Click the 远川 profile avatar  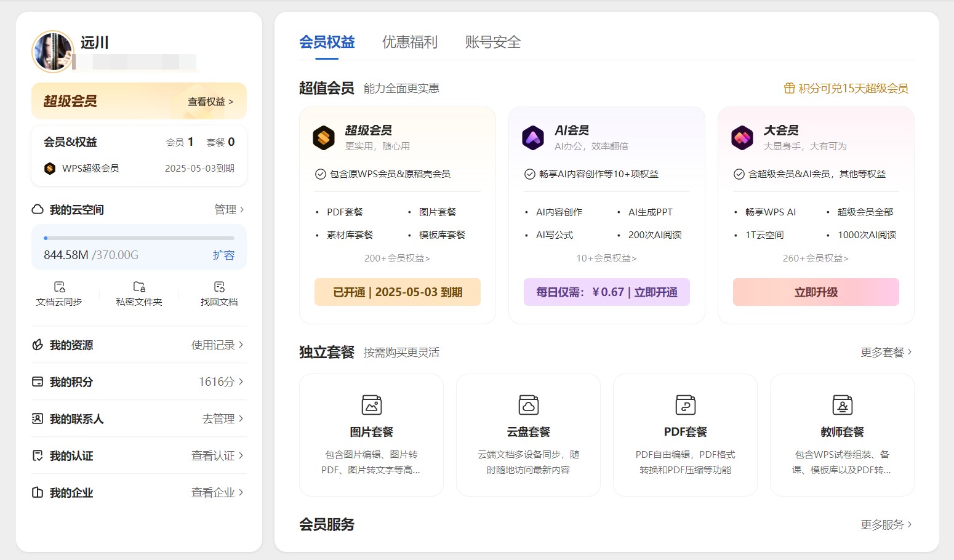tap(53, 52)
